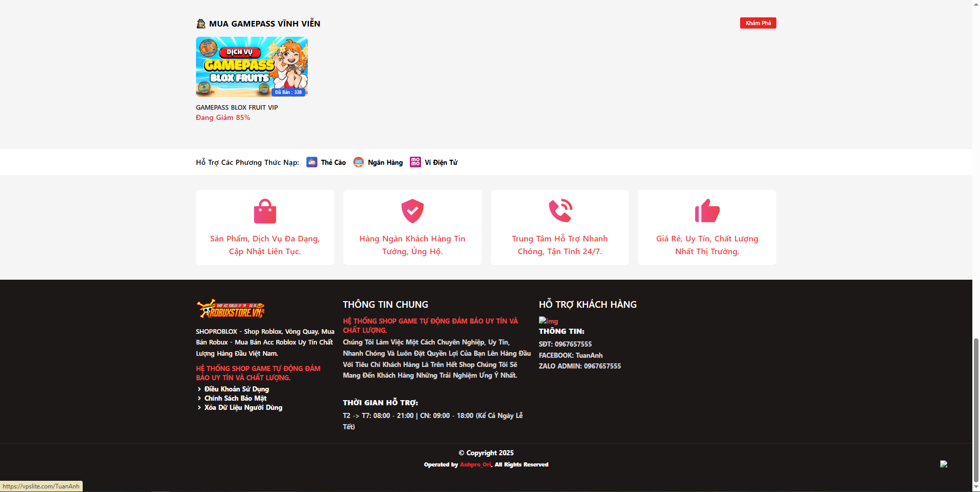Image resolution: width=980 pixels, height=492 pixels.
Task: Open the Xóa Dữ Liệu Người Dùng link
Action: [243, 407]
